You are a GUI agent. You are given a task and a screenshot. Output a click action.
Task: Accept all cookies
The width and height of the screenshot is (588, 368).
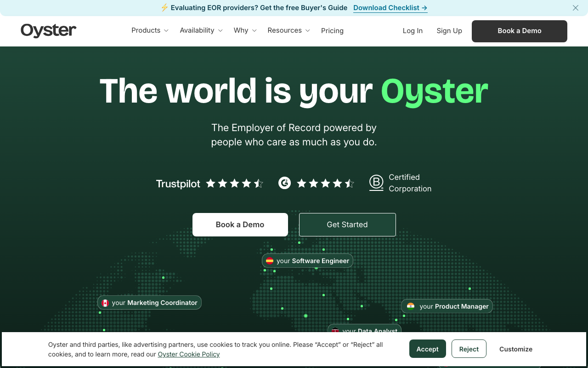tap(428, 349)
